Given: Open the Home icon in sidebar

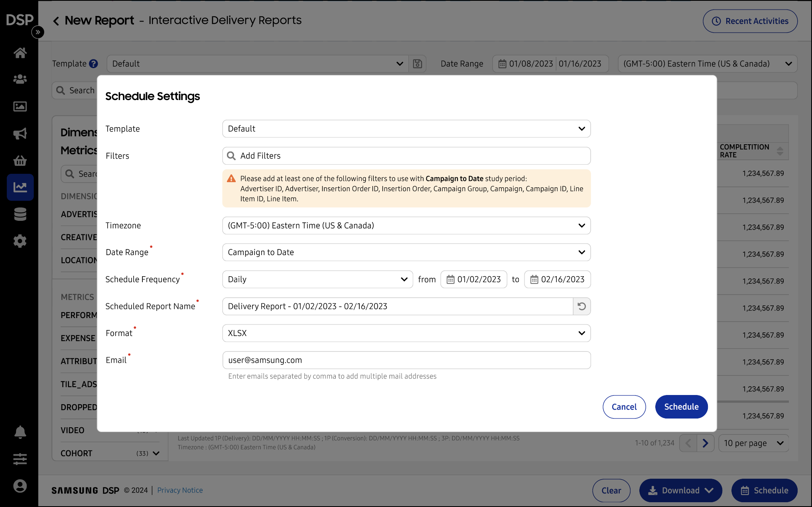Looking at the screenshot, I should click(x=20, y=52).
